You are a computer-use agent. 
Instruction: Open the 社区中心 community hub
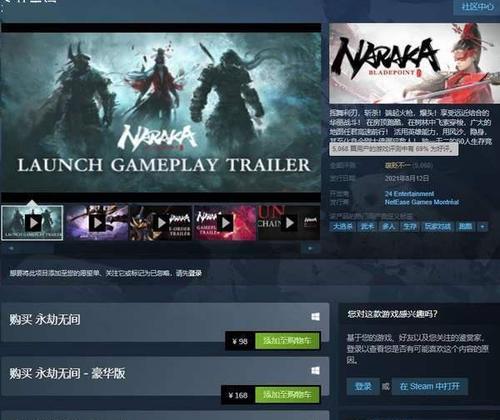click(477, 7)
